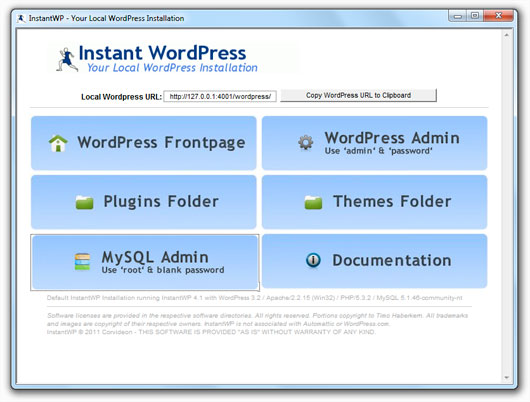The width and height of the screenshot is (530, 402).
Task: Click the green folder icon beside Themes Folder
Action: pyautogui.click(x=313, y=202)
